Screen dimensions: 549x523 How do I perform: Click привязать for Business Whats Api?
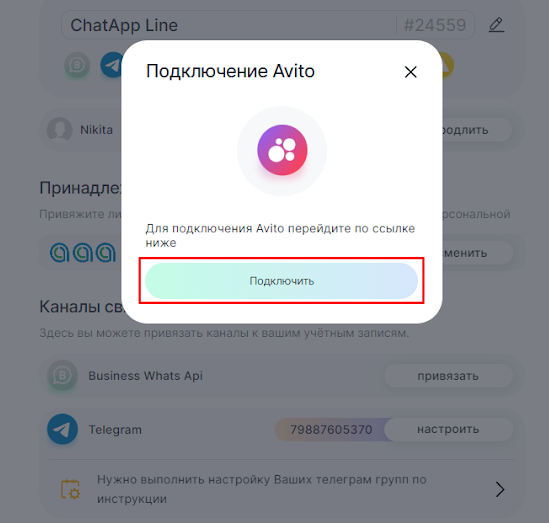[x=448, y=376]
